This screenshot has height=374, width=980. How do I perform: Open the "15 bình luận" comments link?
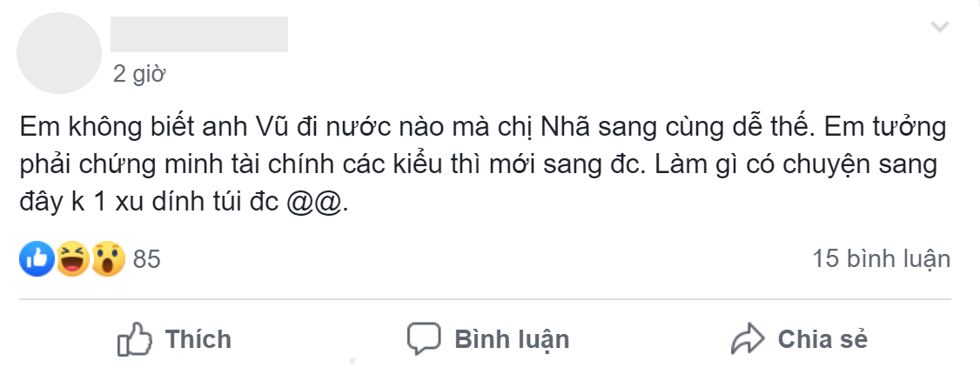(x=882, y=259)
